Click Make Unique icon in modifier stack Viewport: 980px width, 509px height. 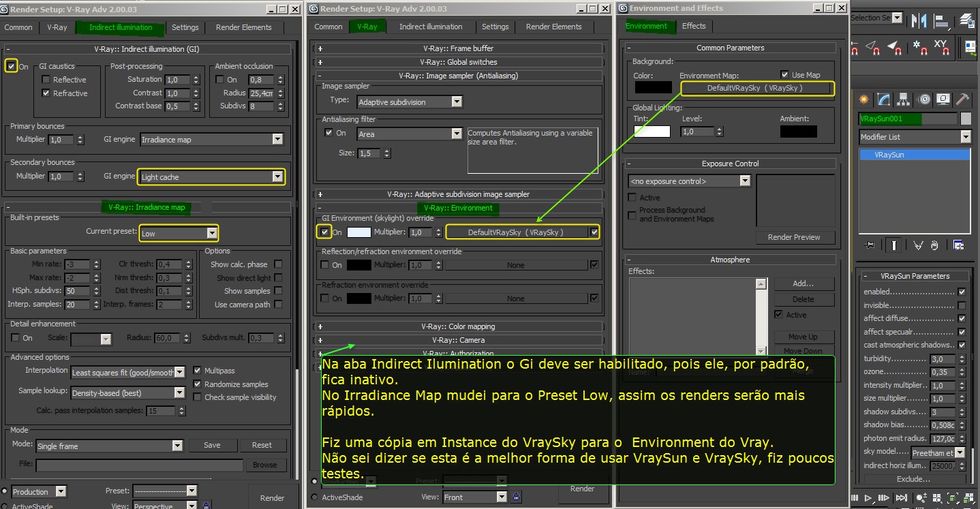pyautogui.click(x=917, y=245)
